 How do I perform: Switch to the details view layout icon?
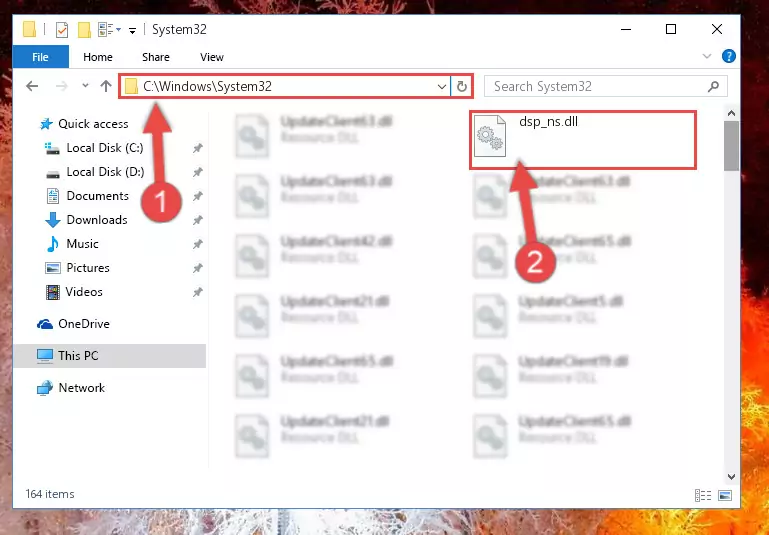coord(703,495)
